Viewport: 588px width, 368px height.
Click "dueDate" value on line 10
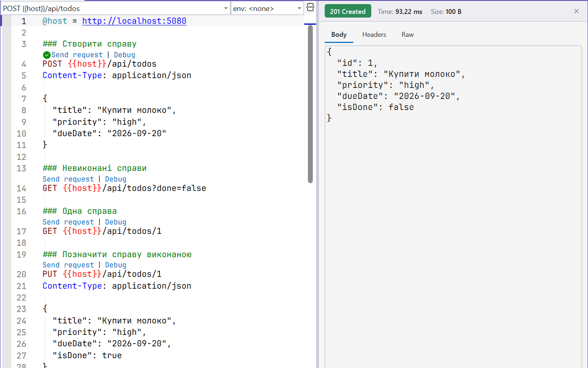(137, 133)
